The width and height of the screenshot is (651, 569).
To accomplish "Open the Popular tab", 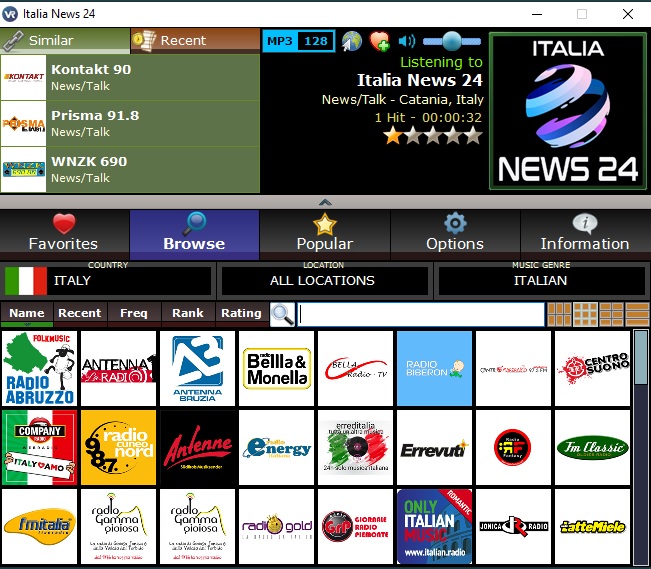I will (x=325, y=235).
